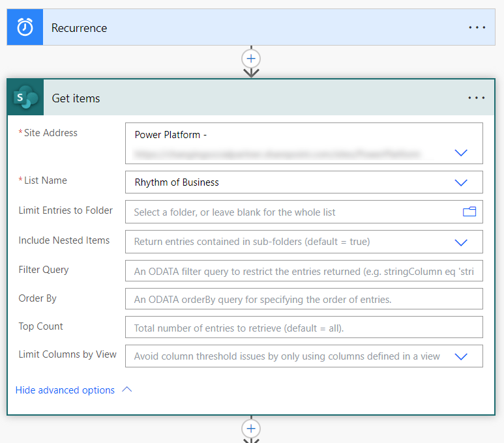Expand the Site Address dropdown

point(461,152)
